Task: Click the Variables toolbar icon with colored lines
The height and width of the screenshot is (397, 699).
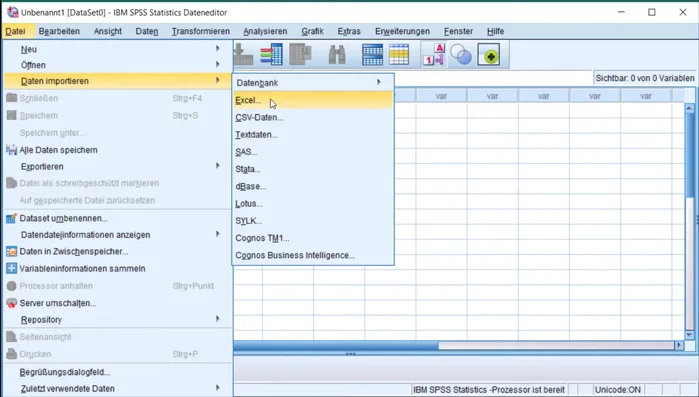Action: [x=271, y=54]
